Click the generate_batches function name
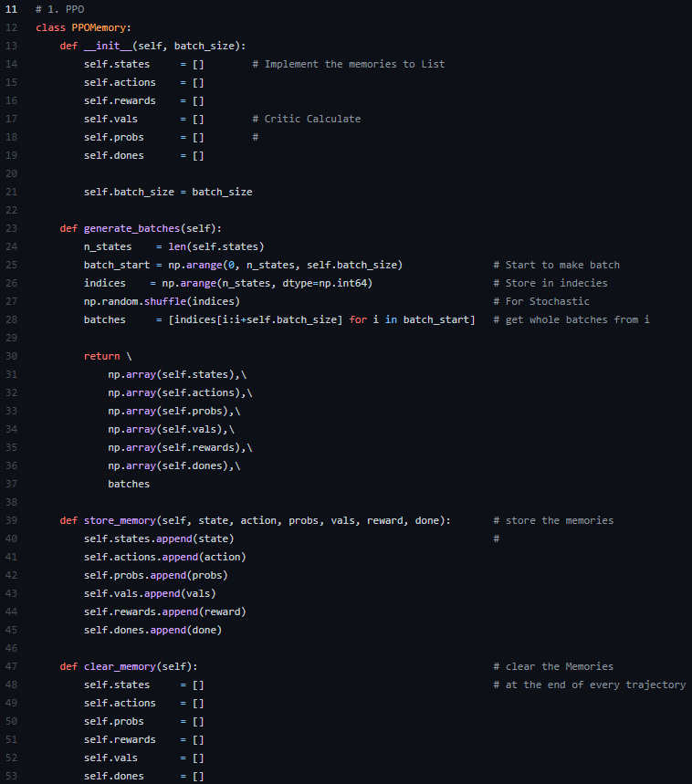Image resolution: width=692 pixels, height=784 pixels. (x=132, y=228)
